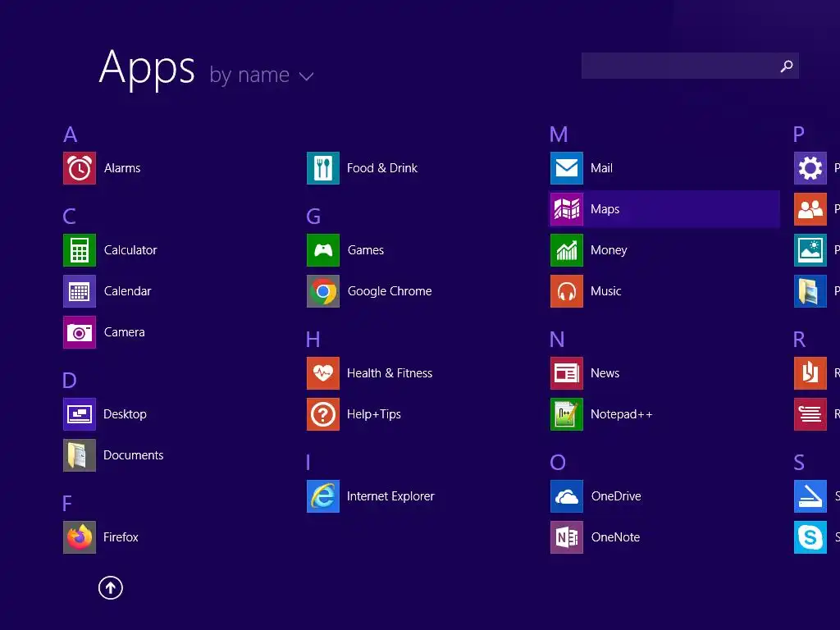Click the News app icon
Image resolution: width=840 pixels, height=630 pixels.
tap(567, 373)
